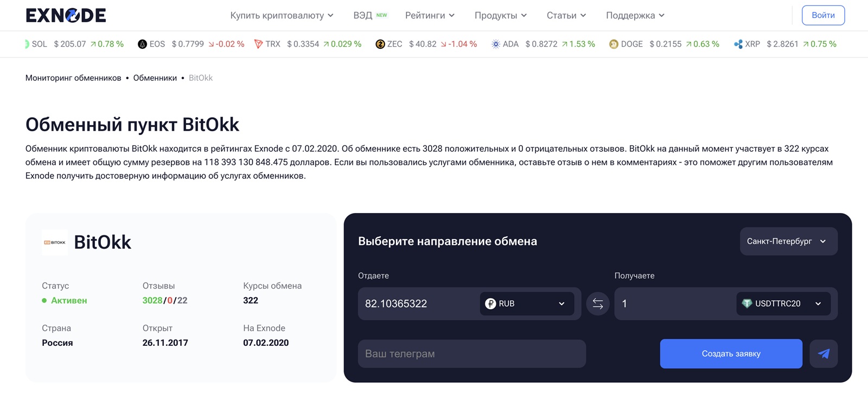Click the ZEC coin icon in ticker
The height and width of the screenshot is (412, 868).
pyautogui.click(x=380, y=44)
